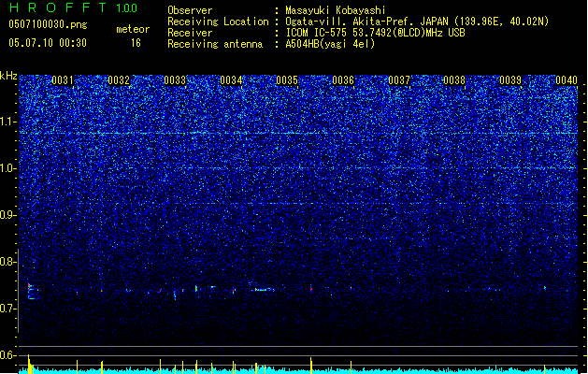
Task: Click the 0.6 frequency axis label
Action: click(x=7, y=355)
